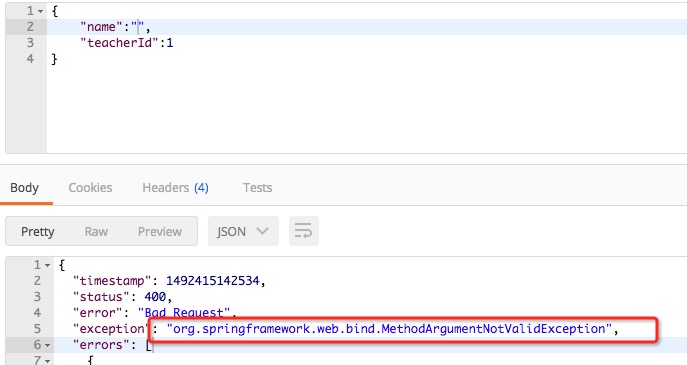687x365 pixels.
Task: Click the "exception" key in response
Action: click(110, 329)
